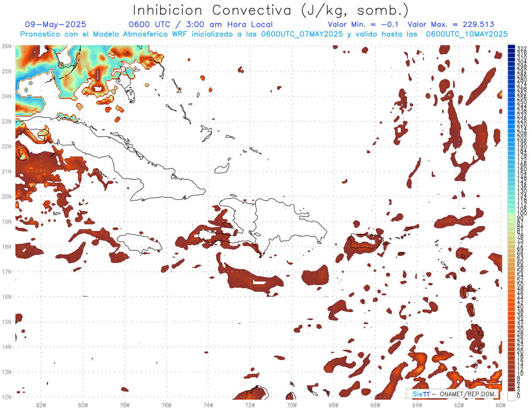Click the 76W longitude label
Viewport: 532px width, 411px height.
click(x=166, y=405)
